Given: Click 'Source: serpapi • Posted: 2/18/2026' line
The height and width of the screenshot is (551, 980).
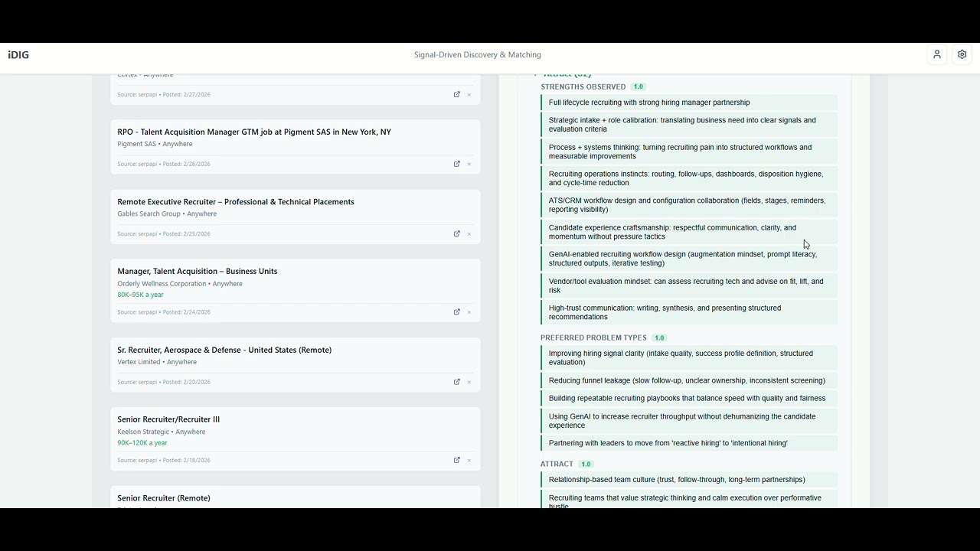Looking at the screenshot, I should pos(164,461).
